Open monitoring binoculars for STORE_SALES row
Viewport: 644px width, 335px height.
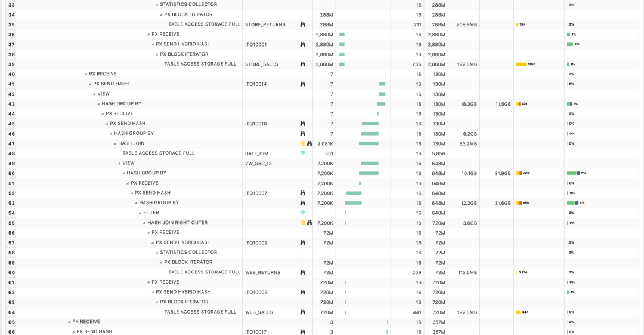coord(302,64)
